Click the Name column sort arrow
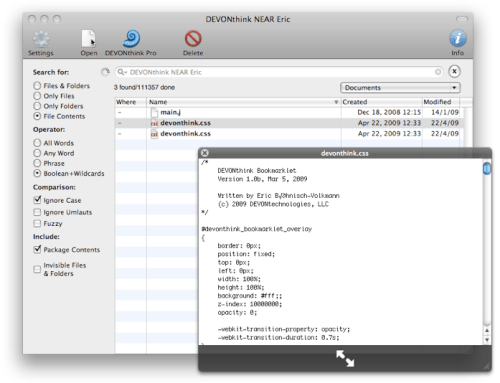 (x=336, y=102)
